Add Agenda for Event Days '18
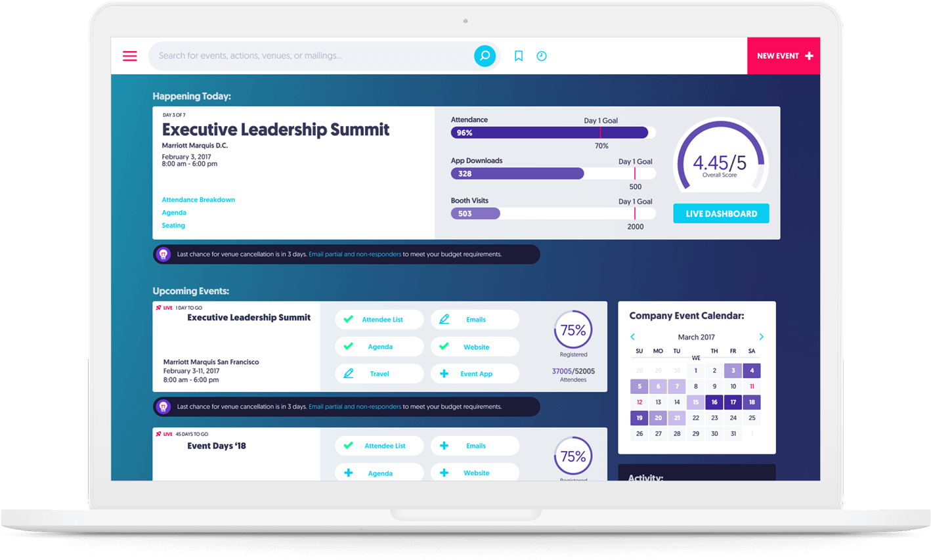 click(x=379, y=473)
